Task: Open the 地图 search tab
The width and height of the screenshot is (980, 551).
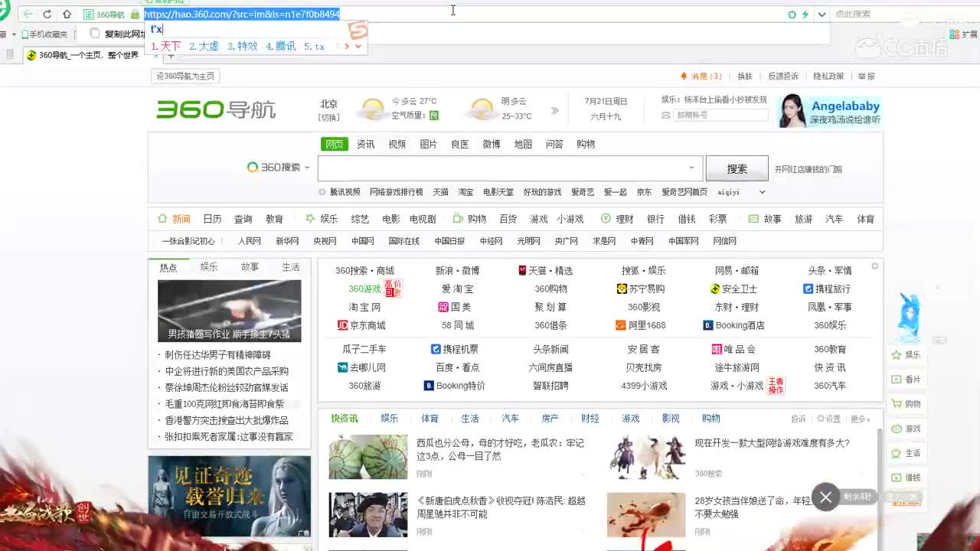Action: click(x=523, y=144)
